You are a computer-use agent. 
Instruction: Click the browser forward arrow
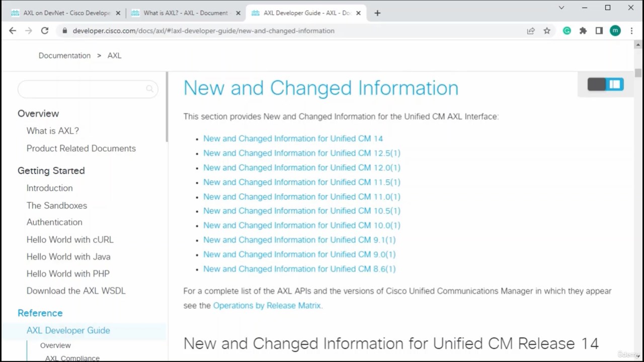click(29, 31)
